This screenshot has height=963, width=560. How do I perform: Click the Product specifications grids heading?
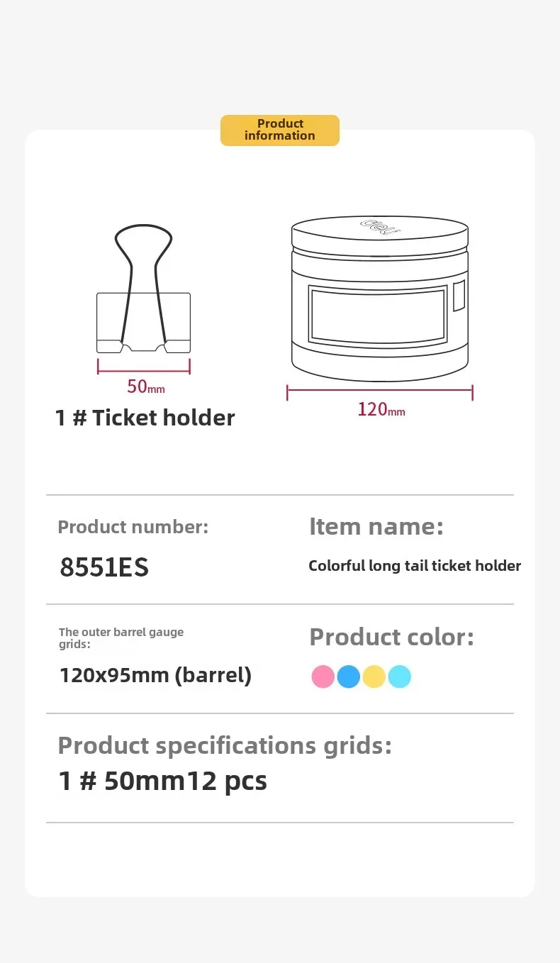pyautogui.click(x=225, y=746)
